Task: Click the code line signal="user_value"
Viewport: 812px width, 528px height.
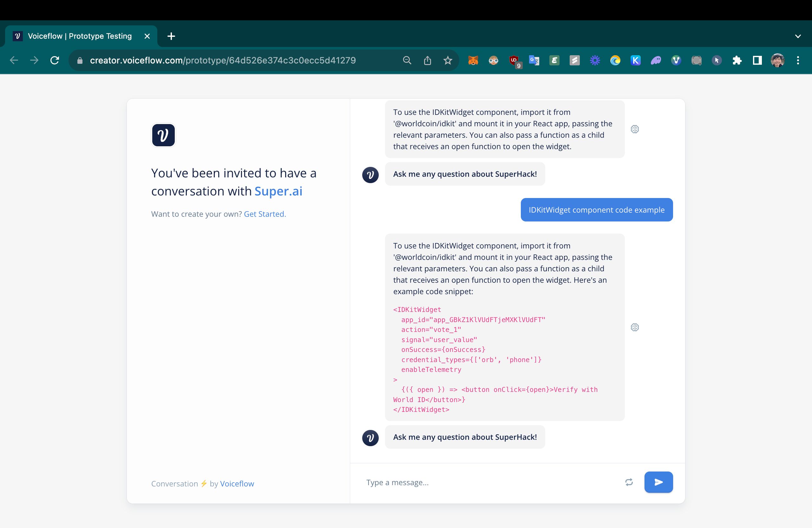Action: [439, 340]
